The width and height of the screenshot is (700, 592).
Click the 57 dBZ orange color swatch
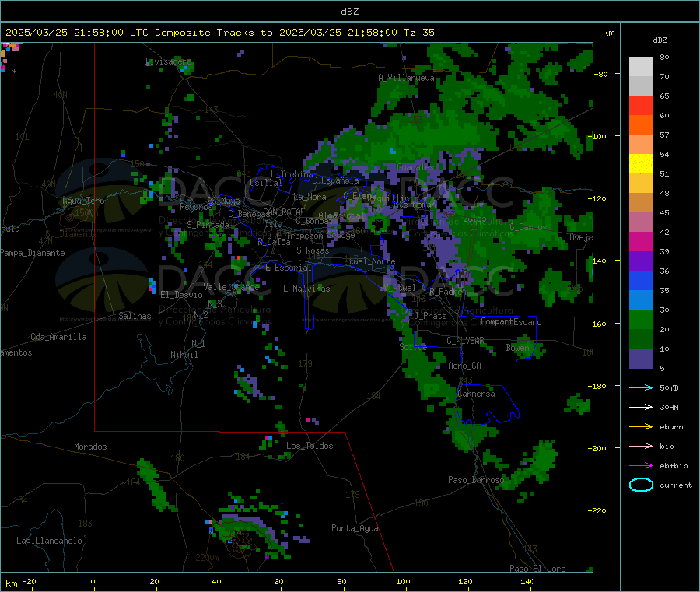coord(641,125)
